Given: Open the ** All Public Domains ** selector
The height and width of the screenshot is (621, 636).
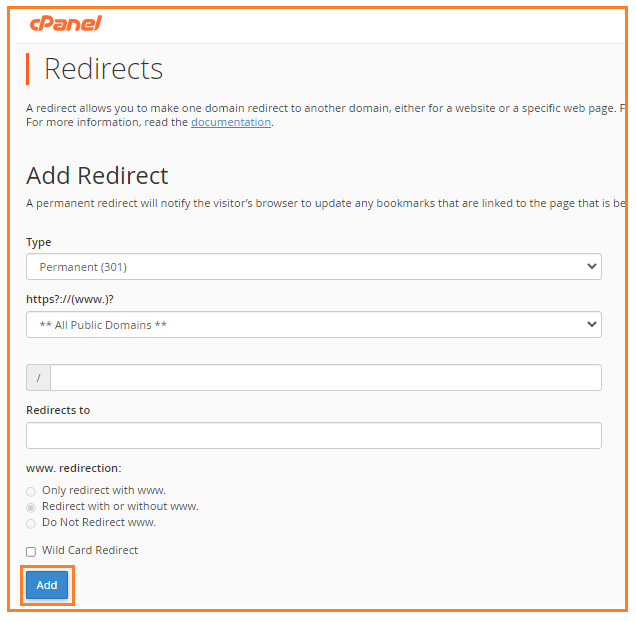Looking at the screenshot, I should 314,324.
